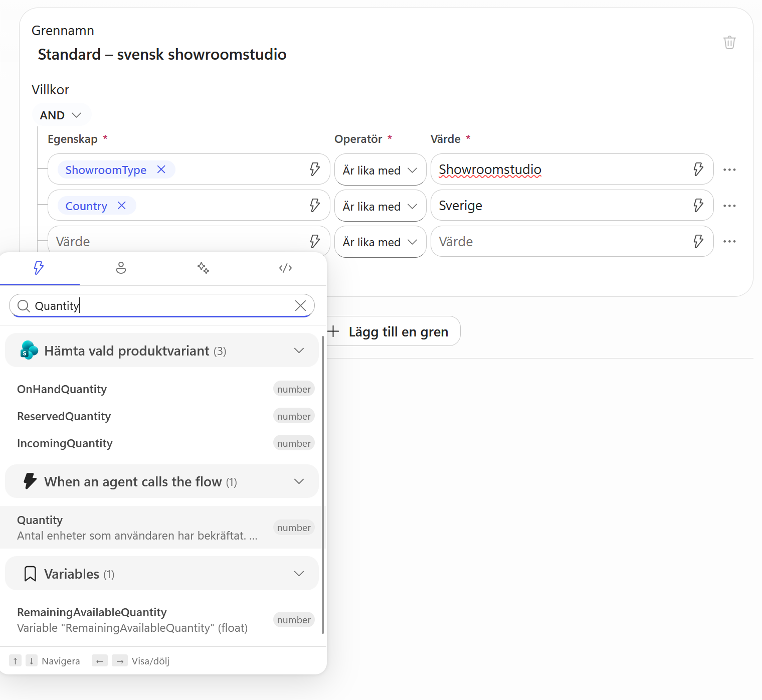This screenshot has width=762, height=700.
Task: Open more options for ShowroomType condition row
Action: (729, 169)
